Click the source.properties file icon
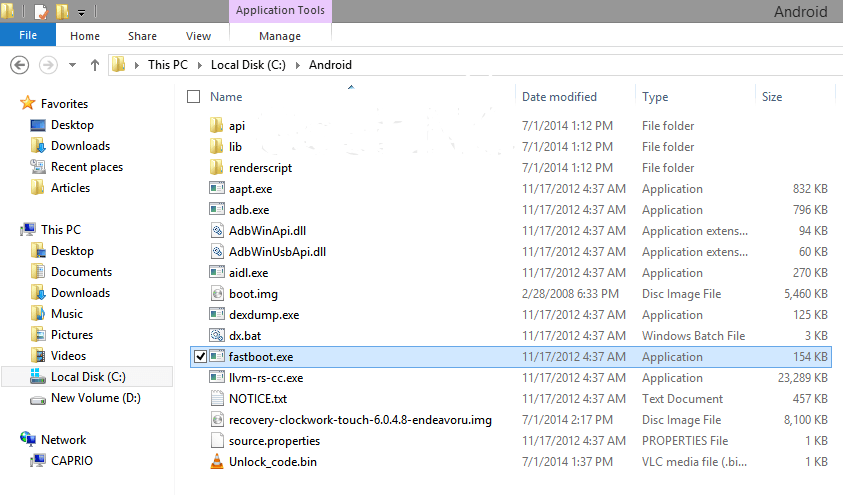843x495 pixels. point(217,440)
